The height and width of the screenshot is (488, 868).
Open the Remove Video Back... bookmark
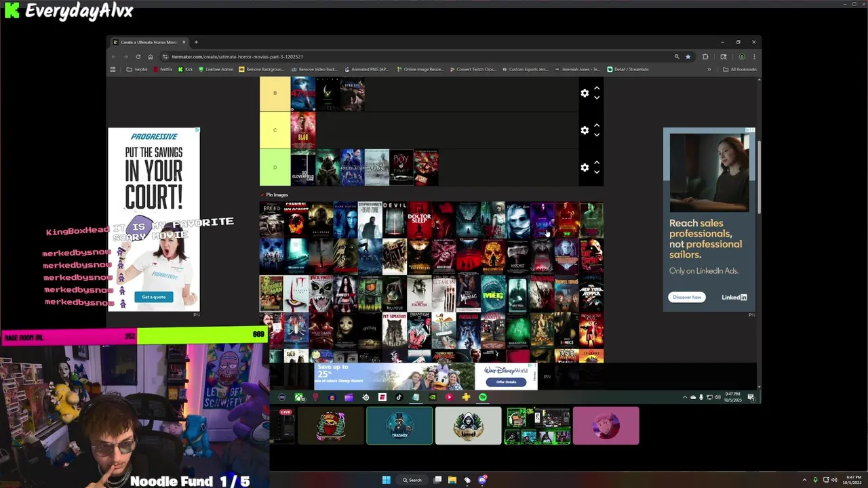pos(314,69)
